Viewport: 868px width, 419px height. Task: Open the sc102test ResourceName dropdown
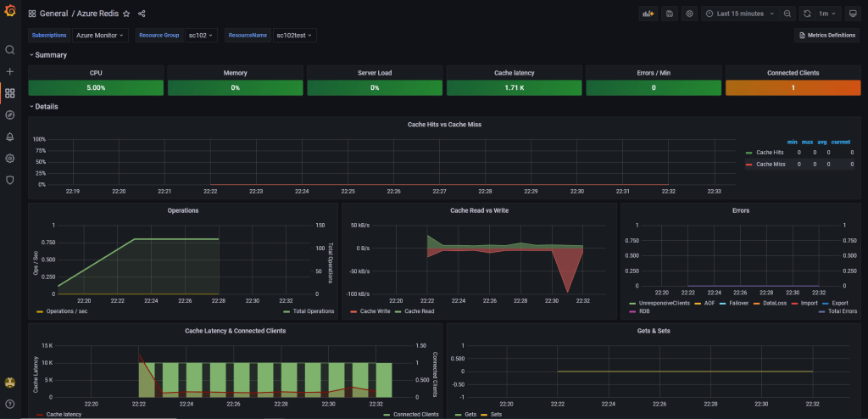(x=295, y=36)
